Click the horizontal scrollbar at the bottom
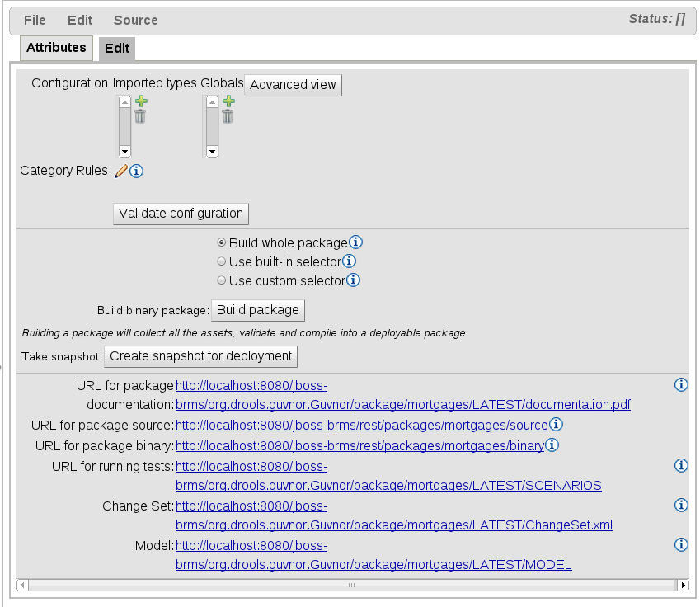Image resolution: width=700 pixels, height=607 pixels. click(x=352, y=585)
